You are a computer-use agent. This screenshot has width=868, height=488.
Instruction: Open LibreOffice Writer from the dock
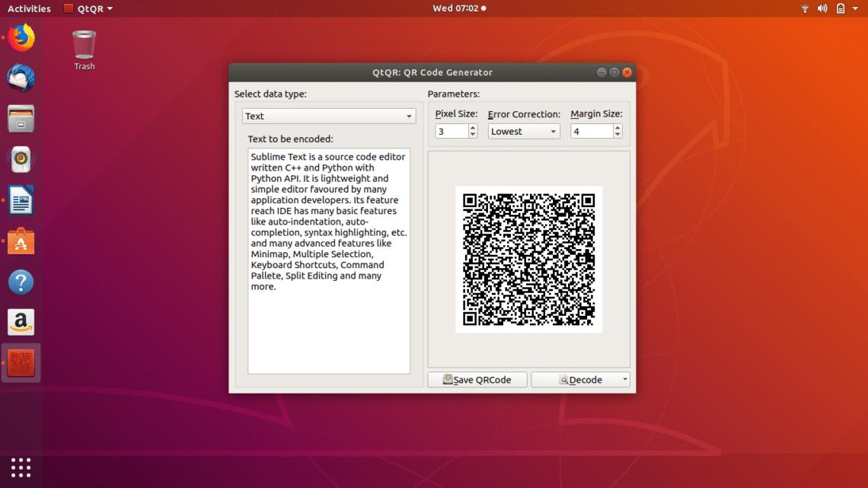tap(21, 200)
